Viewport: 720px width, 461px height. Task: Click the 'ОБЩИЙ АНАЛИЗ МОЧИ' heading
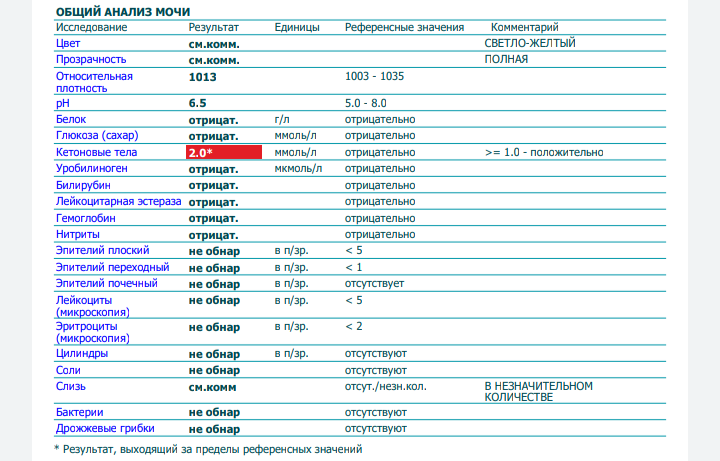pyautogui.click(x=114, y=10)
